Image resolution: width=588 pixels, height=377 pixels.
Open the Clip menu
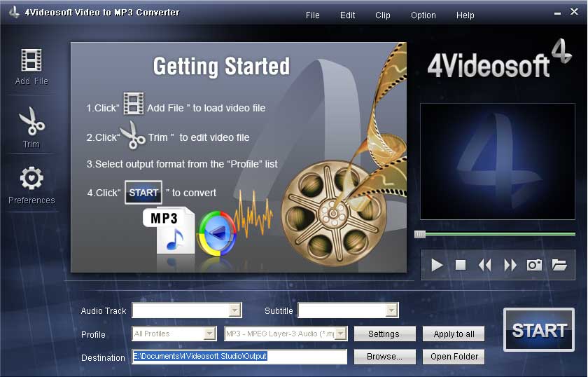[x=383, y=15]
